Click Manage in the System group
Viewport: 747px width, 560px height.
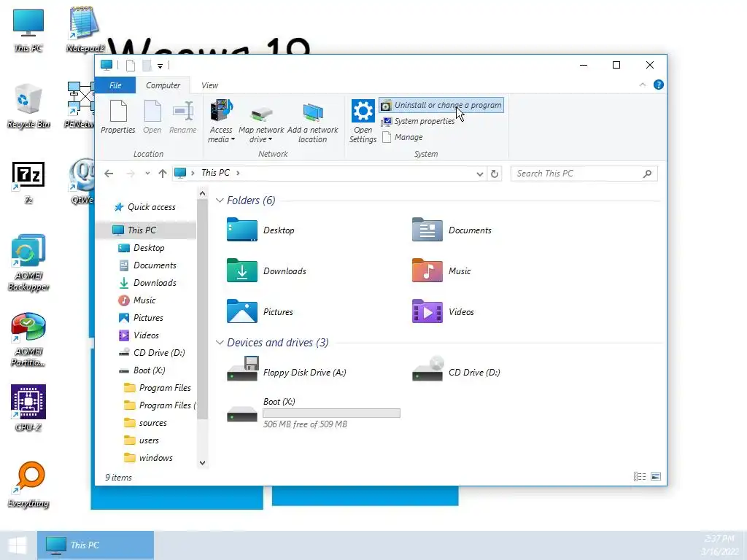[402, 137]
